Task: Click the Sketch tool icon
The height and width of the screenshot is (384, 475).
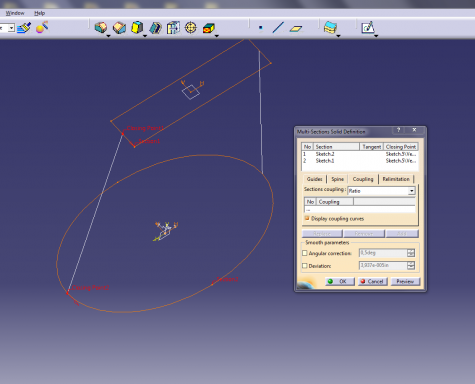Action: click(x=368, y=27)
